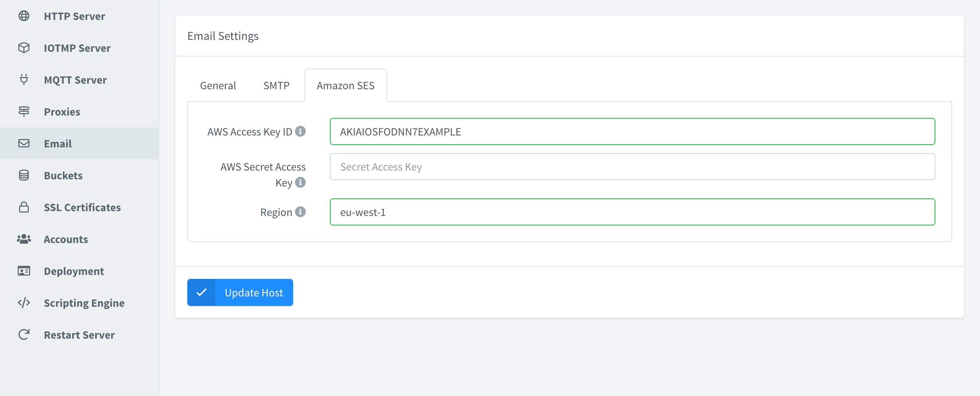Click the IOTMP Server cube icon
This screenshot has width=980, height=396.
24,48
